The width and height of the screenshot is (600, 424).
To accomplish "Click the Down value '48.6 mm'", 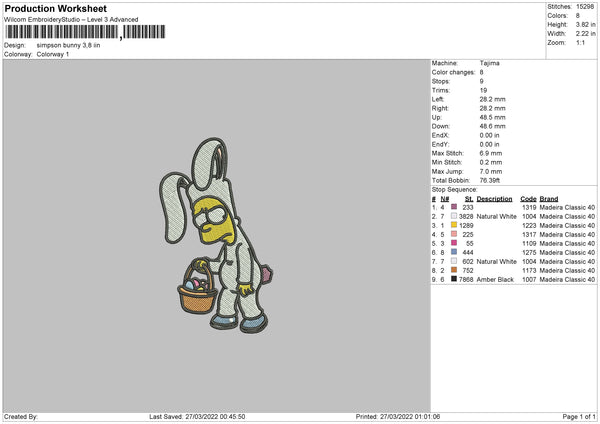I will pos(492,126).
